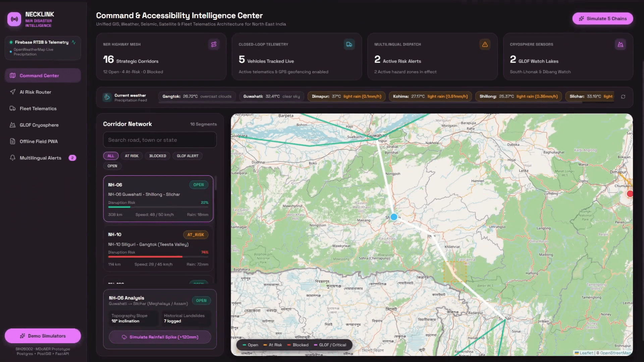This screenshot has height=362, width=644.
Task: Click the Closed-Loop Telemetry truck icon
Action: 349,44
